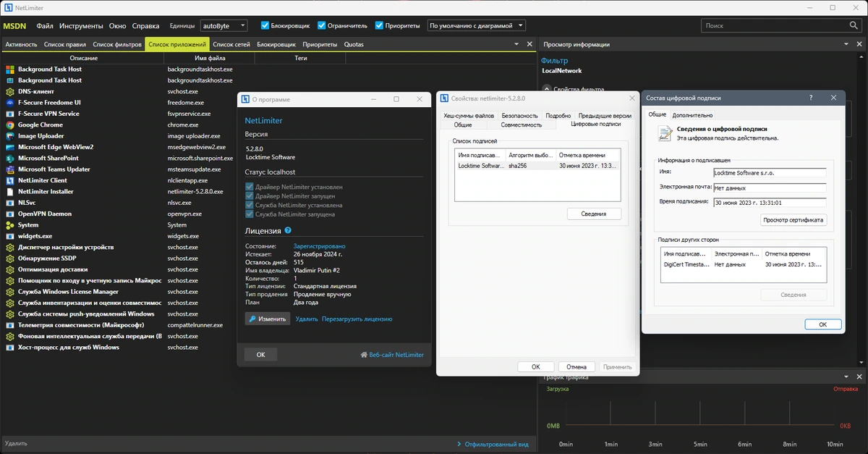868x454 pixels.
Task: Click the Image Uploader row icon
Action: [x=10, y=135]
